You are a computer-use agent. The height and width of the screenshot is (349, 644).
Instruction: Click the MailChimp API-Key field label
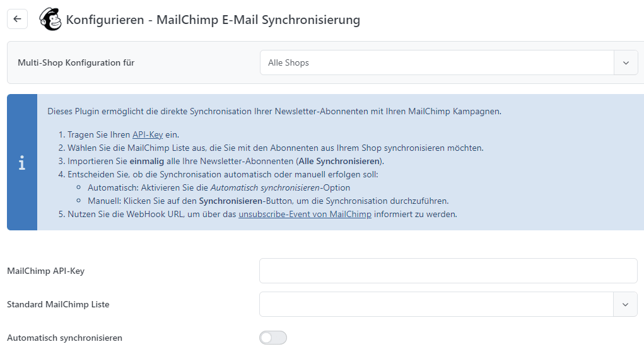[x=45, y=271]
